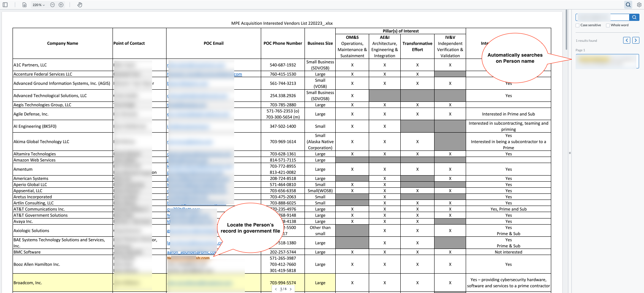This screenshot has height=293, width=644.
Task: Click 'Akima Global Technology LLC' cell
Action: [63, 142]
